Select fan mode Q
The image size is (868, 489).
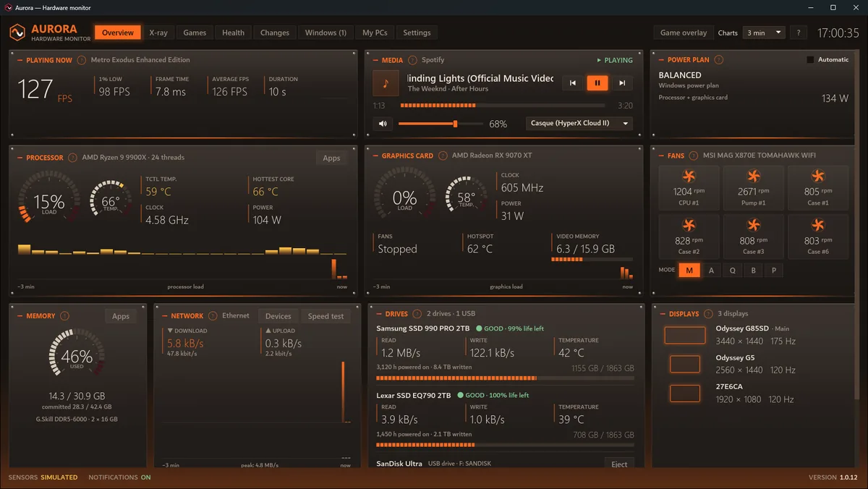(732, 271)
